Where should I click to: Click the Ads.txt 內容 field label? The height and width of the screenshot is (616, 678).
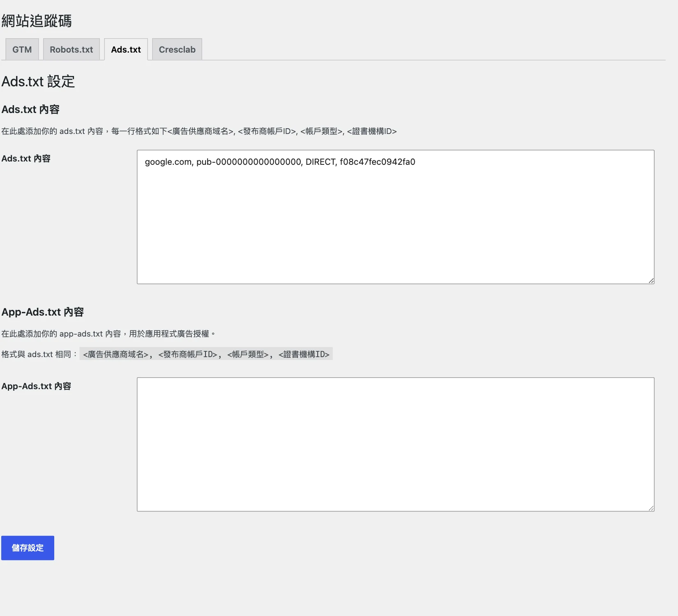pyautogui.click(x=26, y=159)
